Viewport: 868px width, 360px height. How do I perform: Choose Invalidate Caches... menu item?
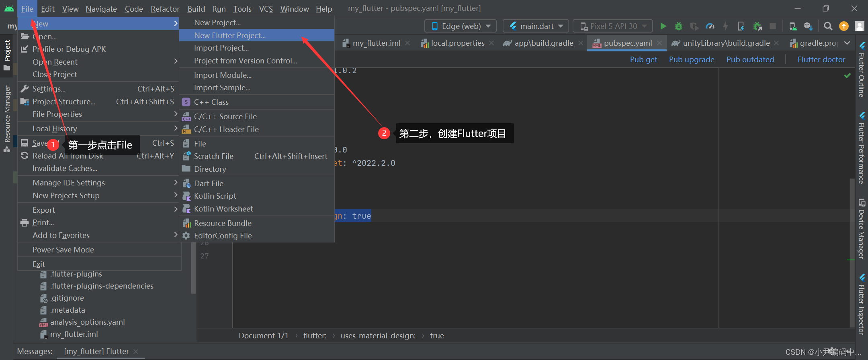[x=98, y=168]
